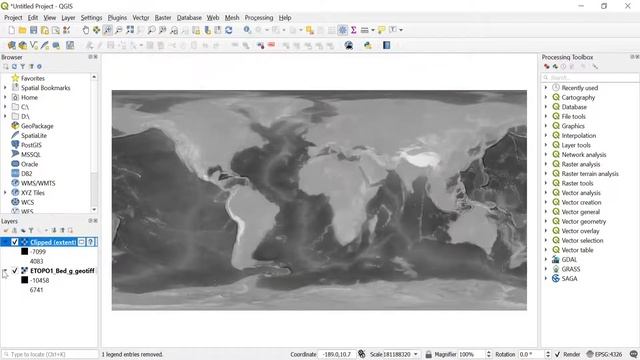Viewport: 640px width, 360px height.
Task: Click Filter Browser icon in Browser panel
Action: 22,67
